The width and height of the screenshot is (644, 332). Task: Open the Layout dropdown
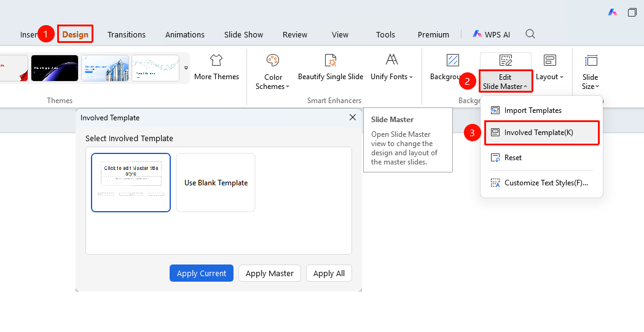[549, 67]
